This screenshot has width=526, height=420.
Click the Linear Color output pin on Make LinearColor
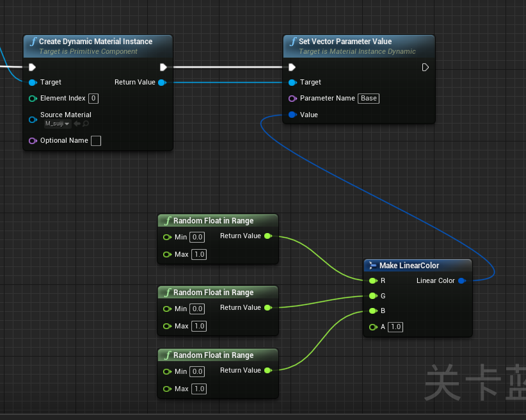462,280
